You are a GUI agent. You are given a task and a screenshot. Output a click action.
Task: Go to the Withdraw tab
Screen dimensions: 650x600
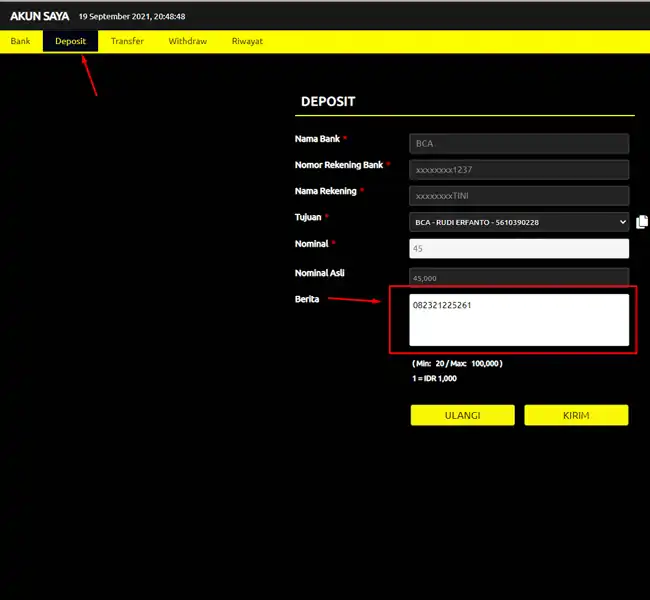coord(187,41)
